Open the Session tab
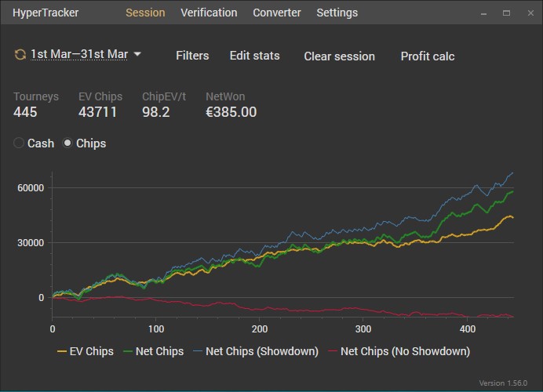This screenshot has width=543, height=392. tap(145, 13)
